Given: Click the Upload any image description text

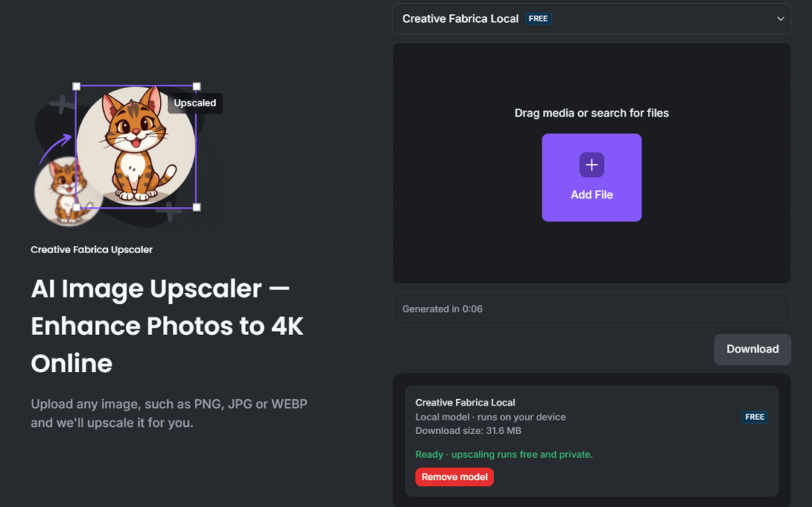Looking at the screenshot, I should (169, 413).
